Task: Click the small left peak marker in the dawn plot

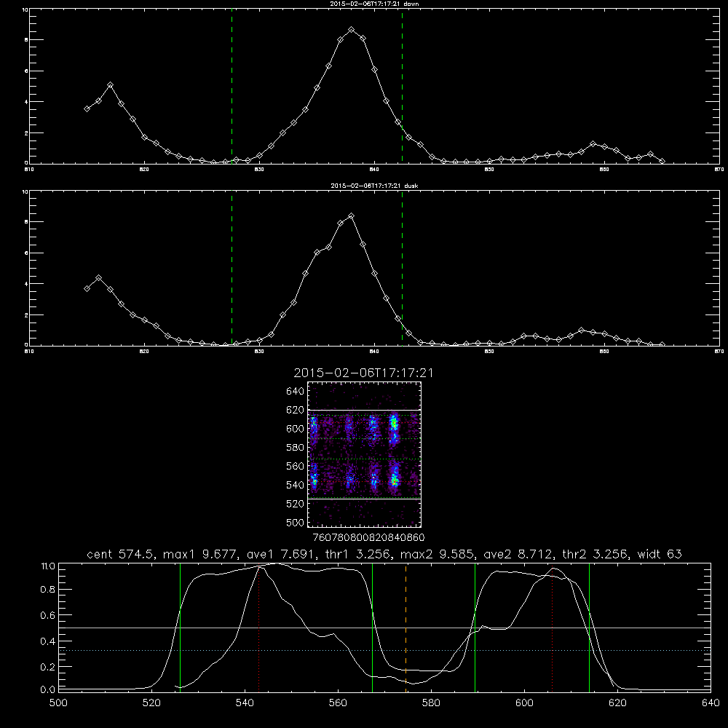Action: 110,85
